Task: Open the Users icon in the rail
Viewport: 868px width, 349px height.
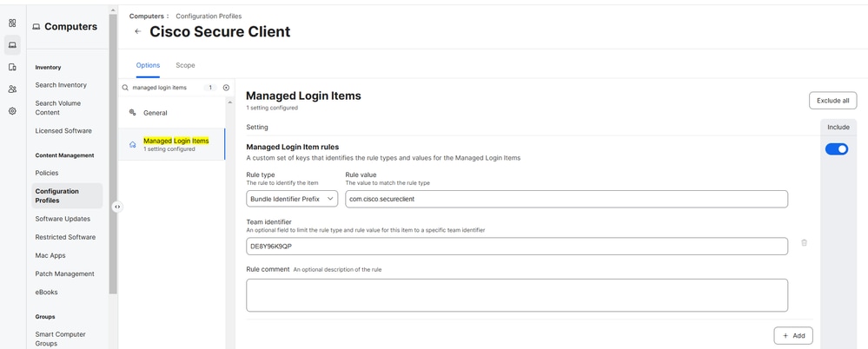Action: coord(12,89)
